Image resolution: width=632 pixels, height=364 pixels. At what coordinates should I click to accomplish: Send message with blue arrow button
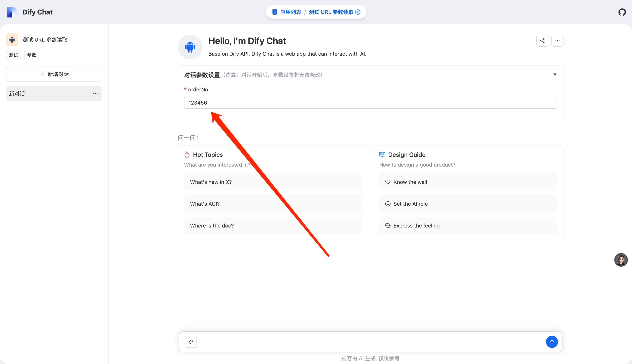click(x=552, y=342)
